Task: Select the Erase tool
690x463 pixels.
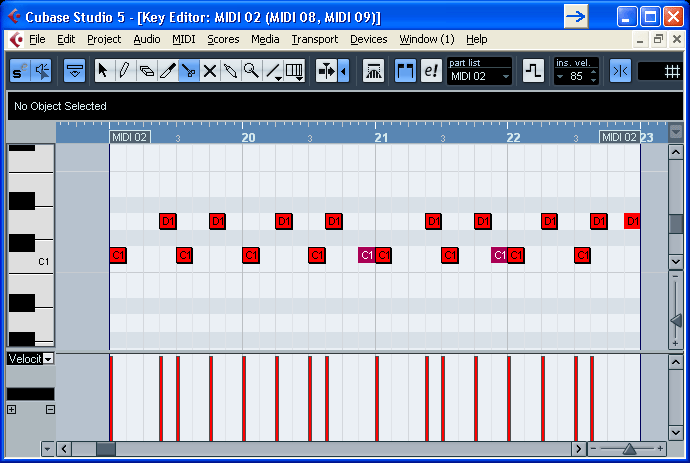Action: [146, 70]
